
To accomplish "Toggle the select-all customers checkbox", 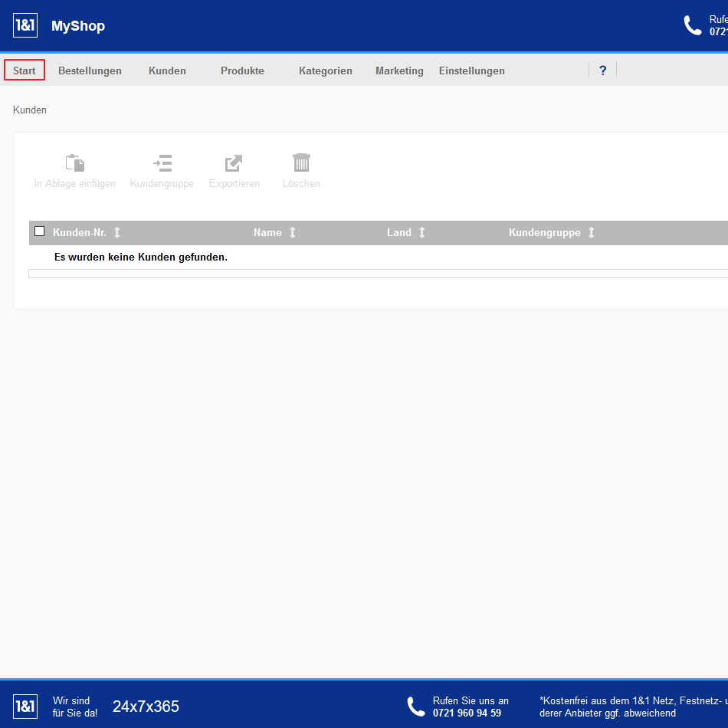I will coord(40,231).
